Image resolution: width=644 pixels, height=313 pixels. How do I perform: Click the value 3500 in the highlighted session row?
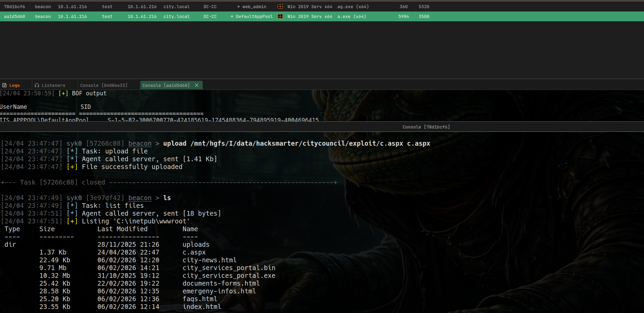pos(424,16)
